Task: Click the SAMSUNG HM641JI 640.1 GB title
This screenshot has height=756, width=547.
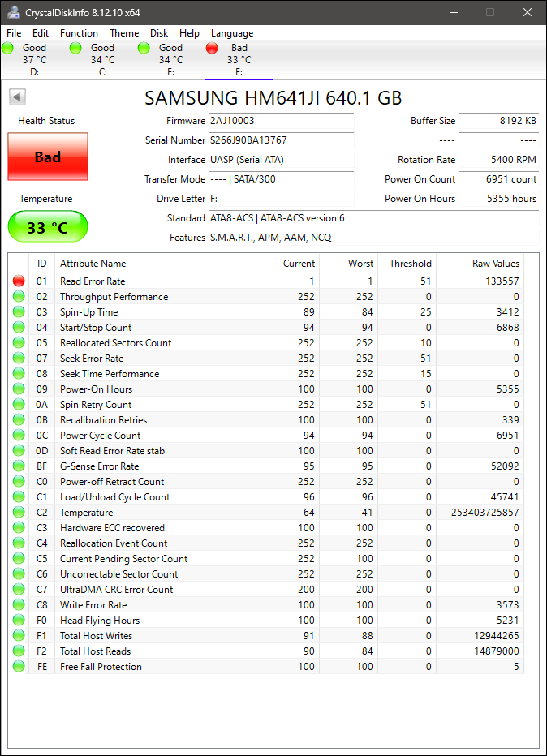Action: pos(273,98)
